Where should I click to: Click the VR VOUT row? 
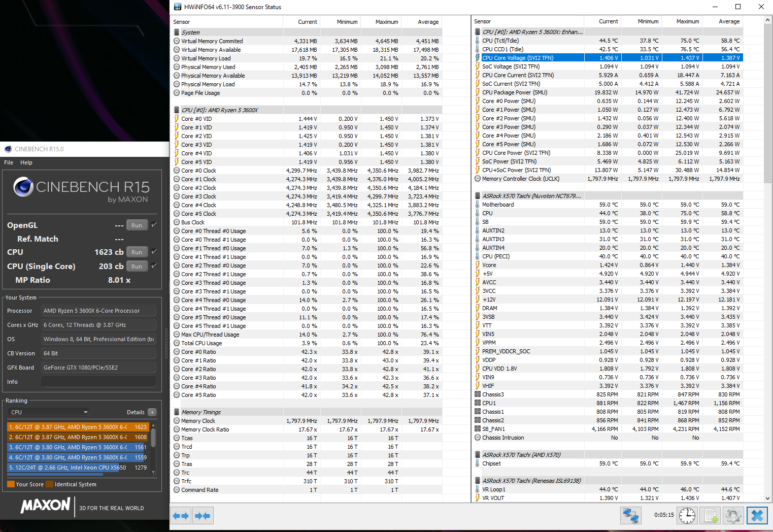point(608,498)
